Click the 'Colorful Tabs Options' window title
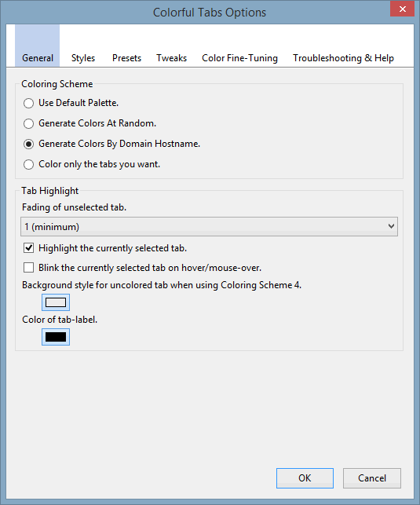The height and width of the screenshot is (505, 420). [210, 13]
